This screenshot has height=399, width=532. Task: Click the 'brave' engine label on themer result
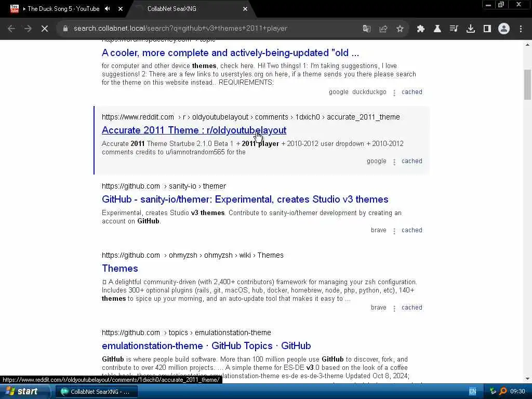click(379, 230)
